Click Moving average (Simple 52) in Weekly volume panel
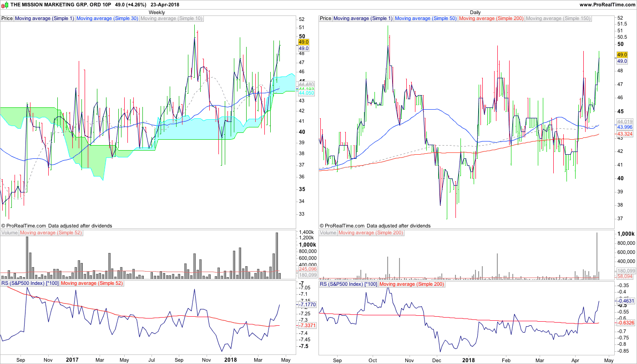This screenshot has width=637, height=364. point(51,233)
